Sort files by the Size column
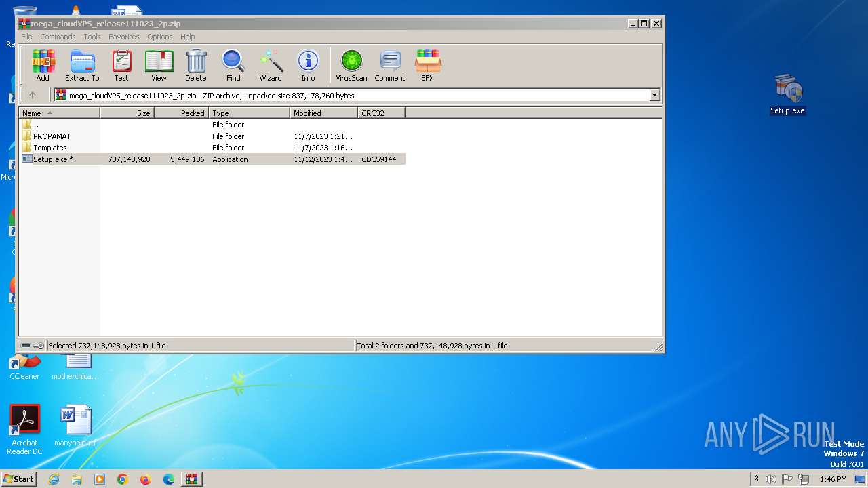The image size is (868, 488). [127, 113]
